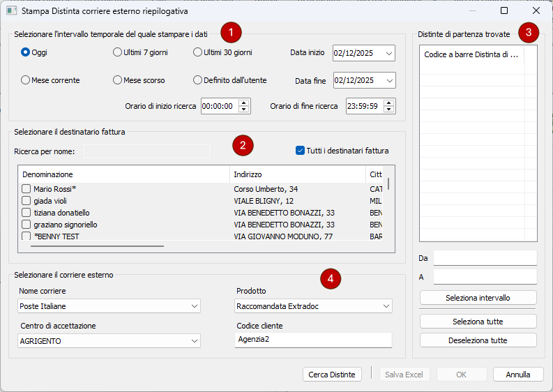Viewport: 553px width, 392px height.
Task: Click the red number 2 marker
Action: 243,145
